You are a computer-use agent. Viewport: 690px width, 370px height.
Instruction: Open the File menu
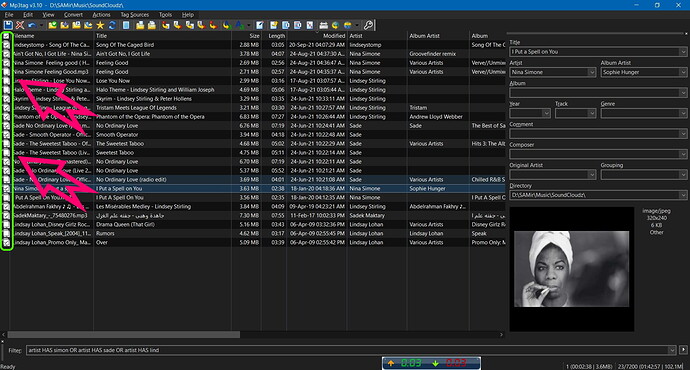point(9,15)
